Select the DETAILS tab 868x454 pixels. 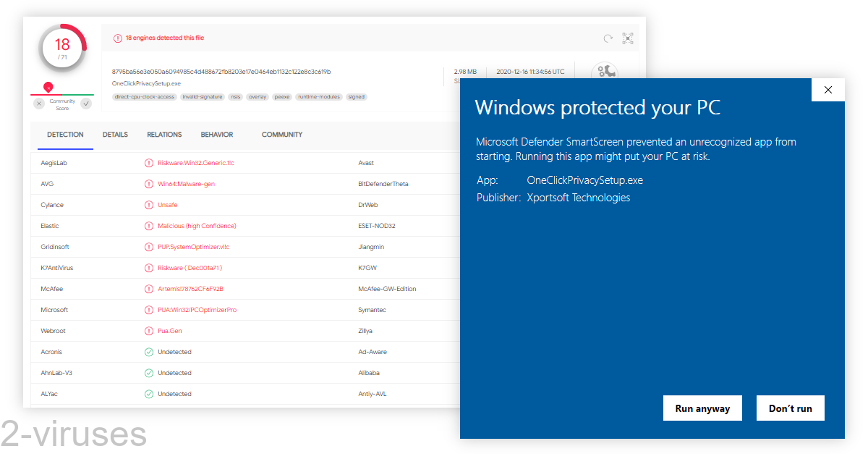pos(115,135)
